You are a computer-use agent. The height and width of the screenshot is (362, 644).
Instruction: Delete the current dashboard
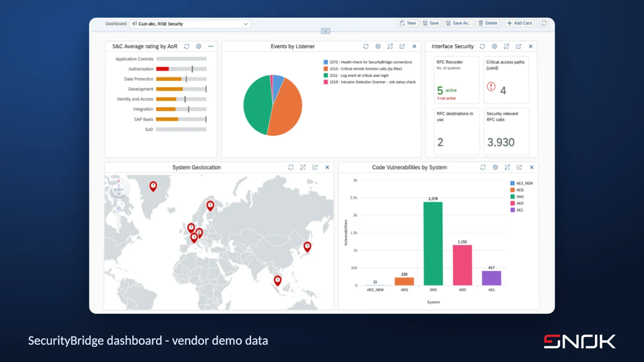click(x=488, y=23)
